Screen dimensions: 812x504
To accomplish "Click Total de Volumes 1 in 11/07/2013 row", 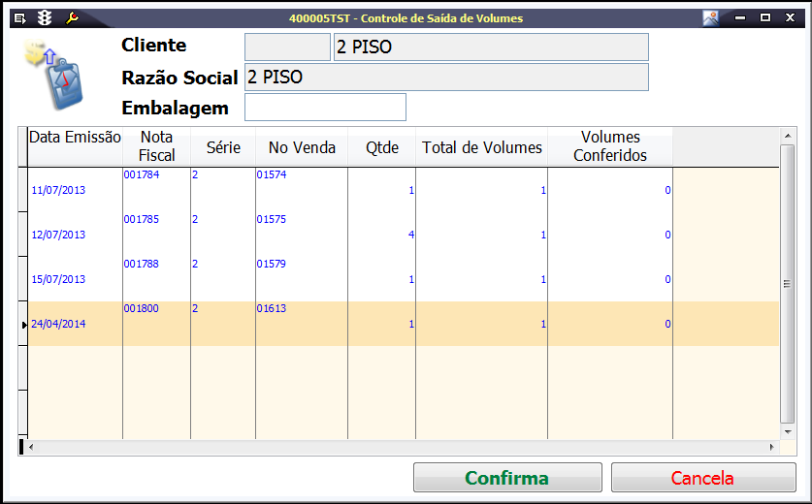I will 543,190.
